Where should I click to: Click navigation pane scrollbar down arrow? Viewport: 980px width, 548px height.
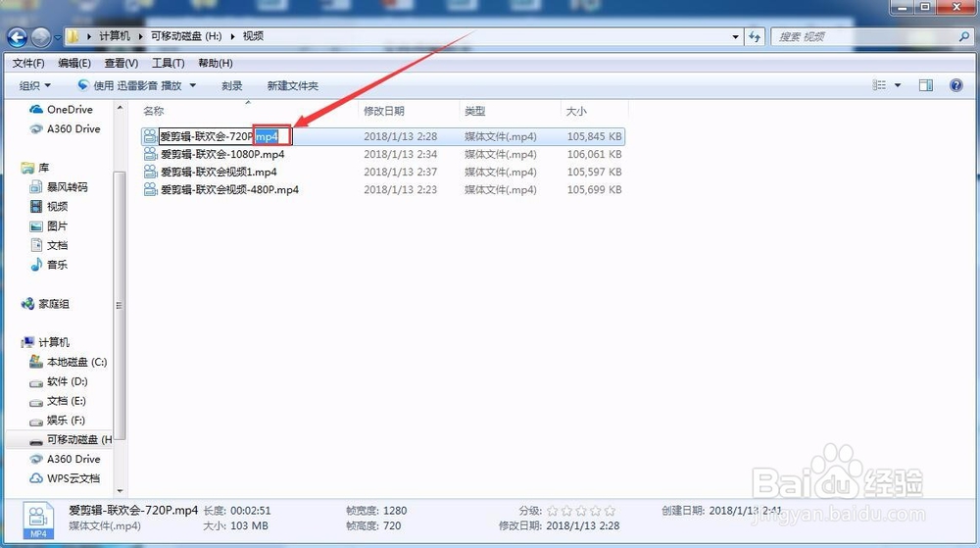pyautogui.click(x=120, y=491)
